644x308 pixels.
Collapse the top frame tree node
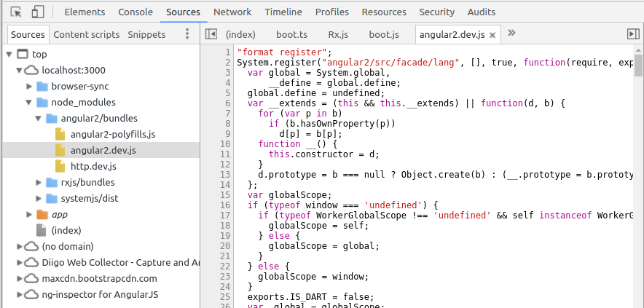(9, 54)
